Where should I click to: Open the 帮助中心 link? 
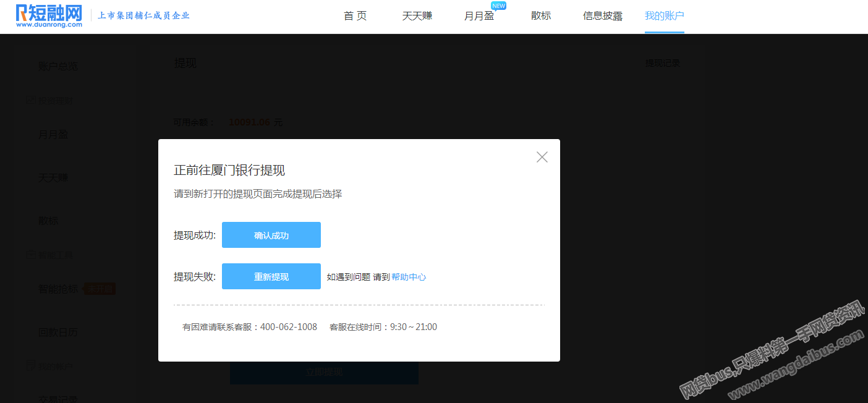[x=409, y=277]
